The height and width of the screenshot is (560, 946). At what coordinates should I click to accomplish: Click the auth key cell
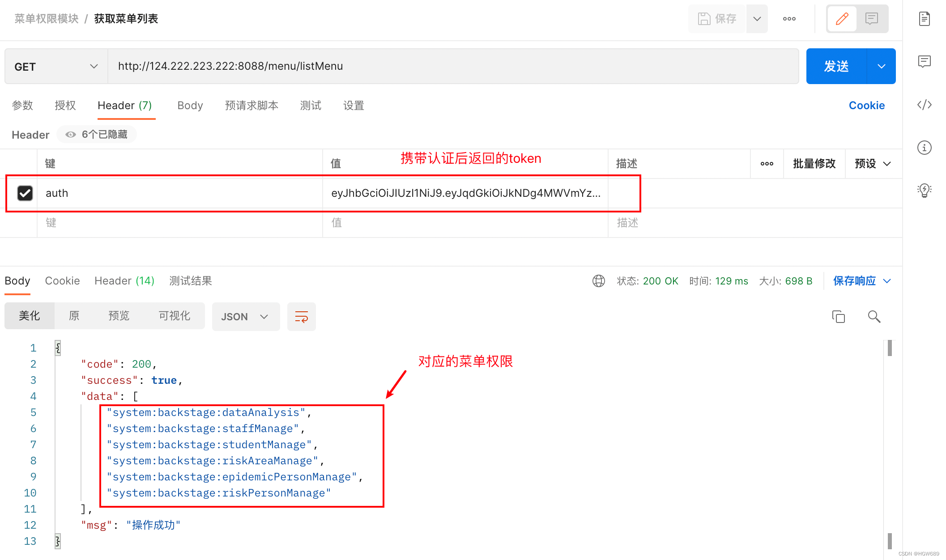coord(180,193)
